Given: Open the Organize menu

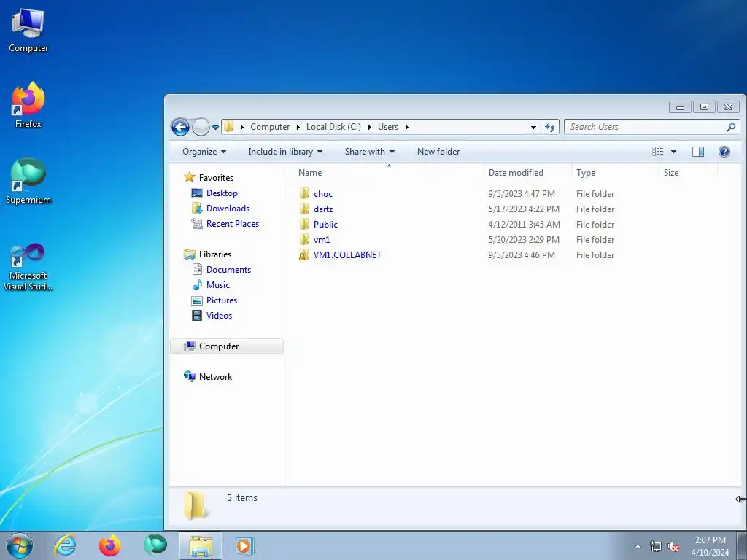Looking at the screenshot, I should click(x=204, y=152).
